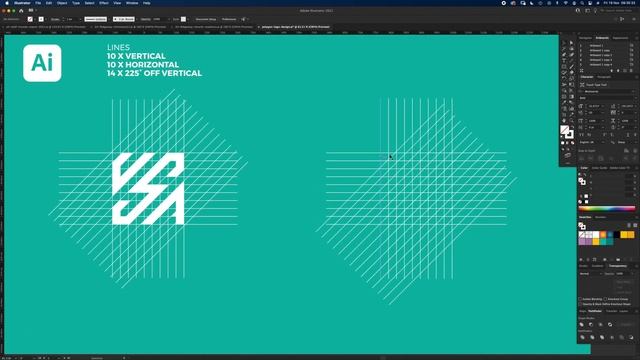Click the Document Setup button
The width and height of the screenshot is (640, 360).
pos(206,19)
